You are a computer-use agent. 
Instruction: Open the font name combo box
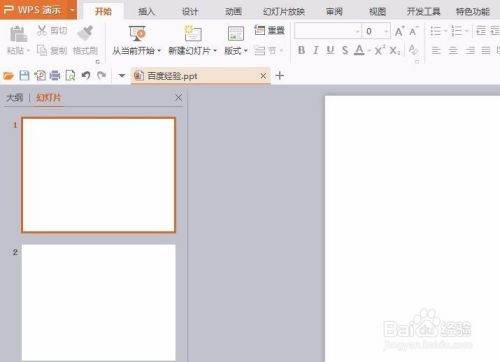coord(328,31)
